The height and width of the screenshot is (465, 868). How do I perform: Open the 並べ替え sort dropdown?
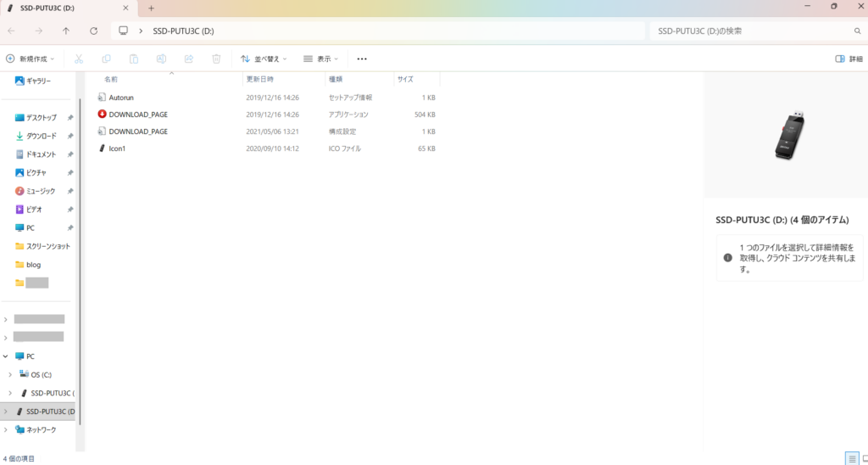coord(264,59)
